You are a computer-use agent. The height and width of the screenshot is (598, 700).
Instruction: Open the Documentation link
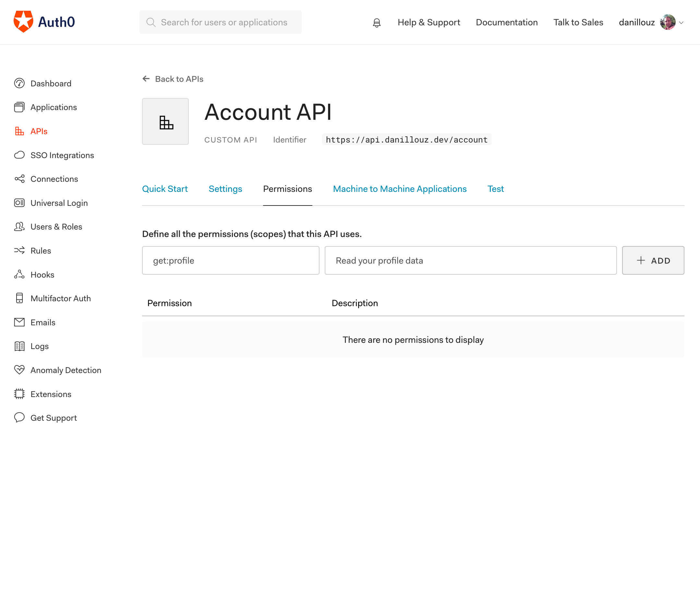click(506, 22)
